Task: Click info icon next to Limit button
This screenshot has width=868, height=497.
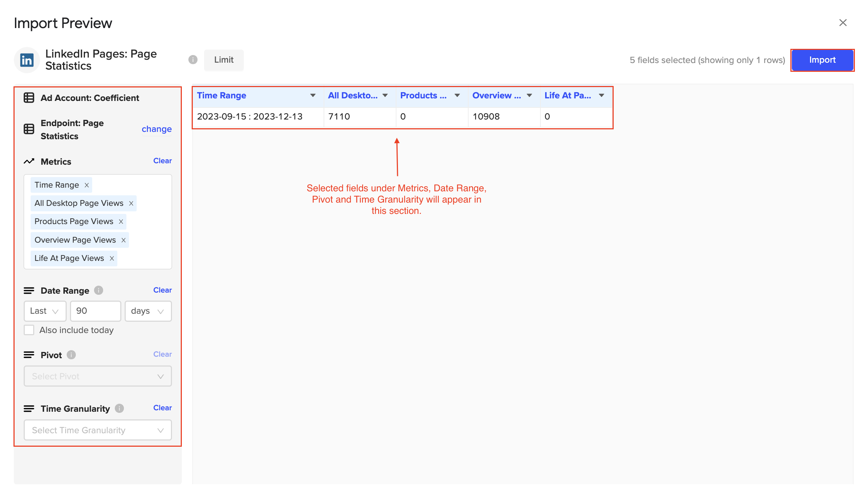Action: pos(193,60)
